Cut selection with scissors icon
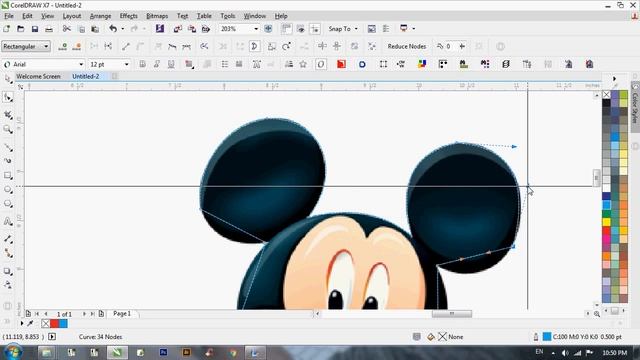Viewport: 640px width, 360px height. (x=67, y=29)
